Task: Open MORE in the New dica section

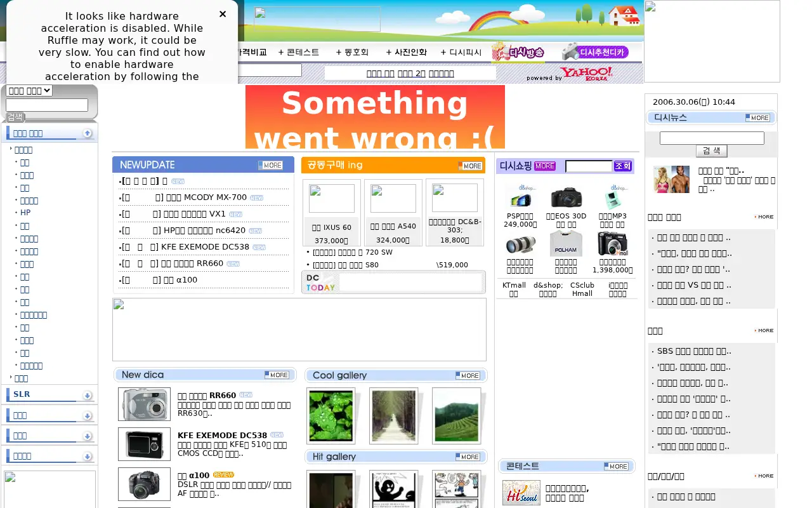Action: click(x=277, y=375)
